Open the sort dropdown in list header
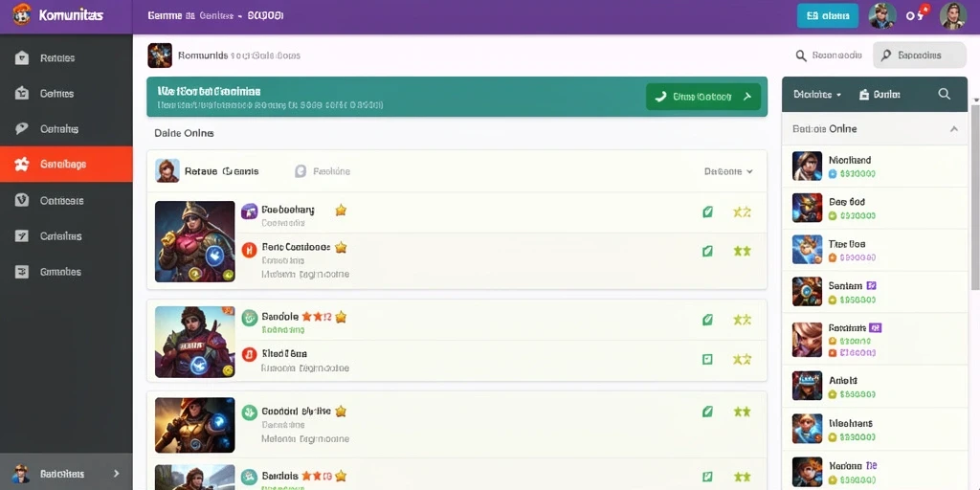This screenshot has width=980, height=490. pos(728,171)
